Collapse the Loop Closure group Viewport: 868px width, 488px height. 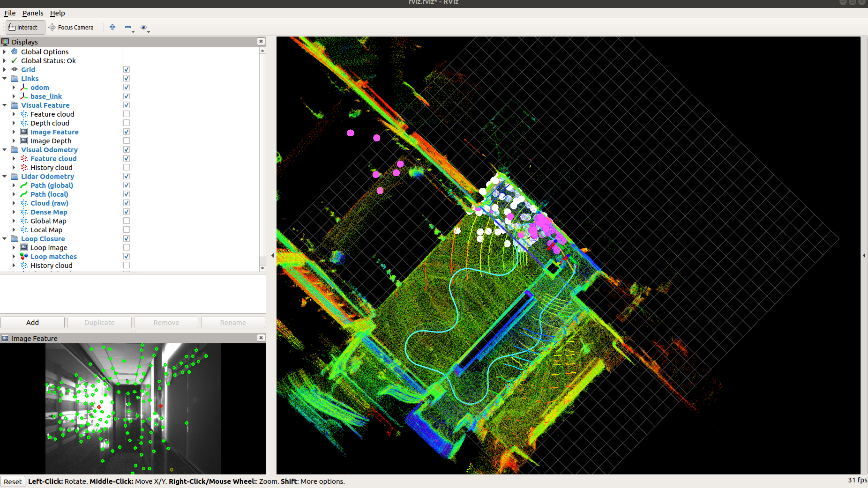pos(5,238)
